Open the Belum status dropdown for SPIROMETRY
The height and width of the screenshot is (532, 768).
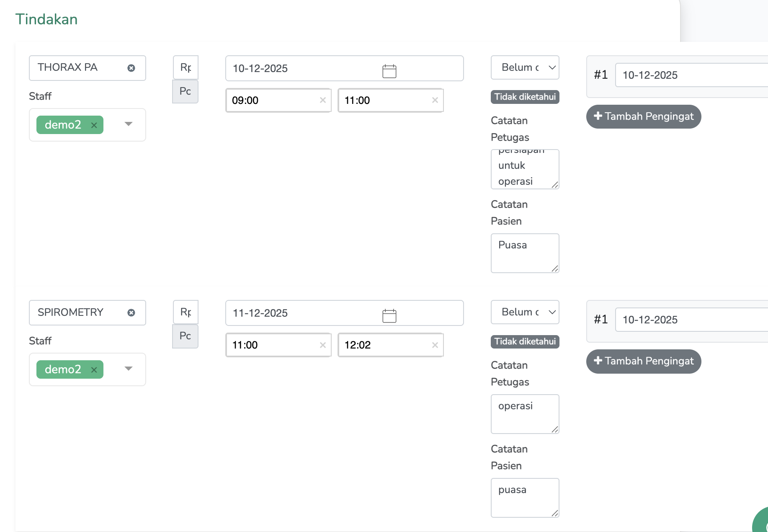525,312
